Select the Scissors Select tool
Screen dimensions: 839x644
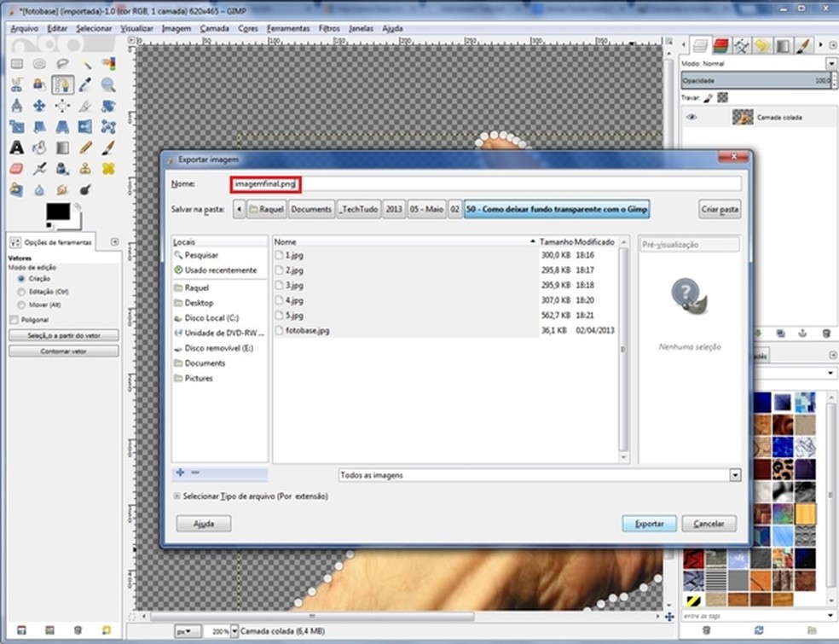(17, 84)
